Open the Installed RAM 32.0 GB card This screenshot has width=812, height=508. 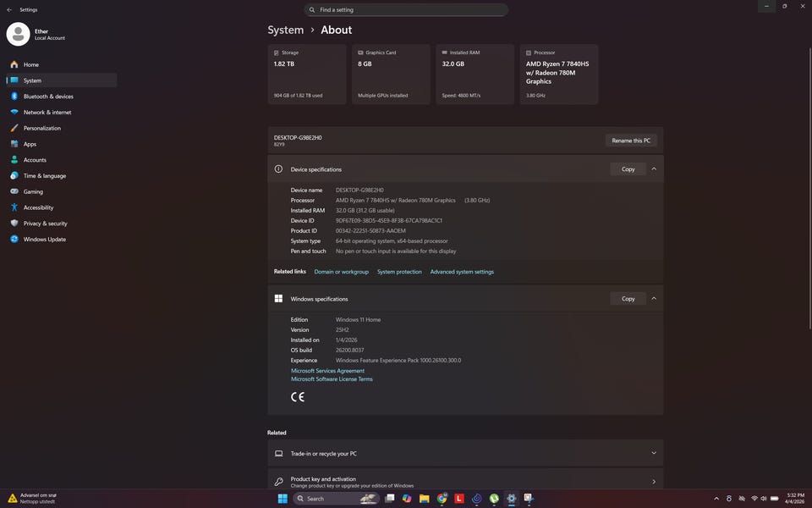pyautogui.click(x=475, y=75)
